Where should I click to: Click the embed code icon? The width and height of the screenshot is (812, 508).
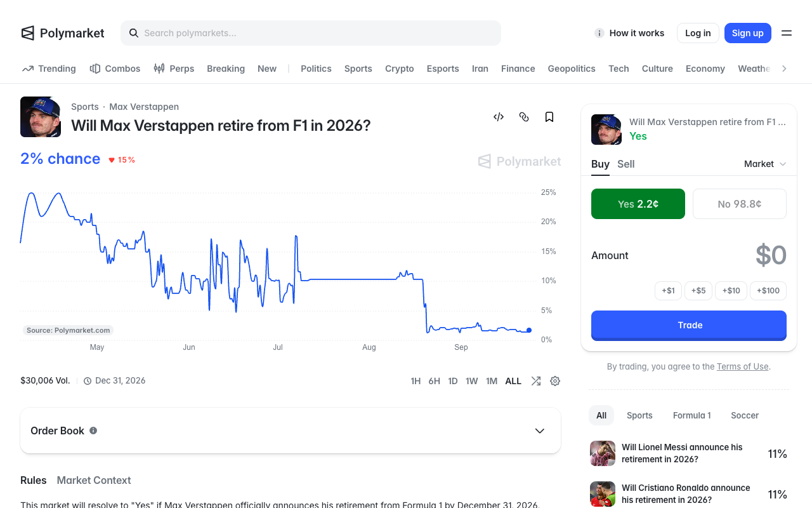(499, 117)
